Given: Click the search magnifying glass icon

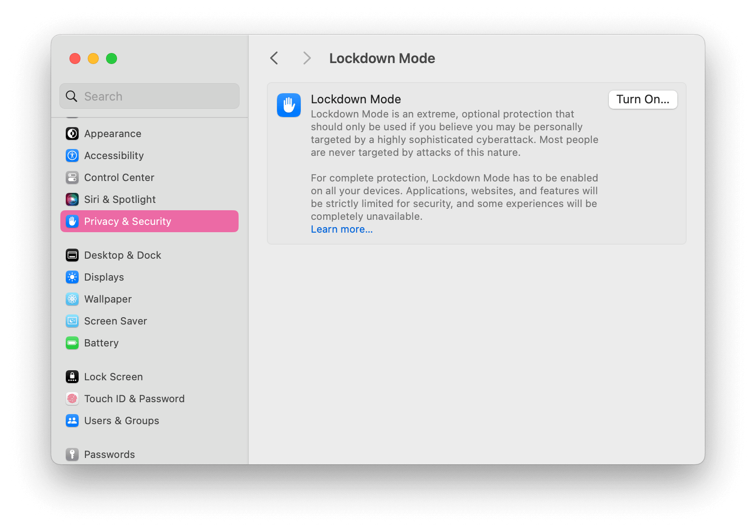Looking at the screenshot, I should click(71, 96).
